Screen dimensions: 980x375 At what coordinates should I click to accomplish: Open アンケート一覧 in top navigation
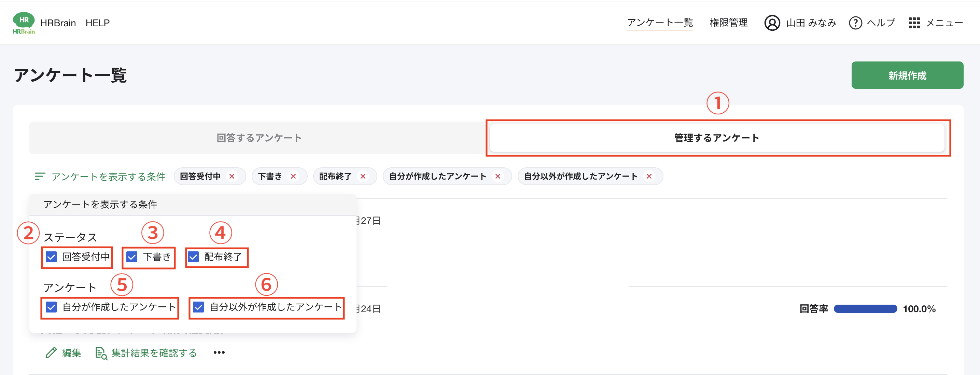[660, 23]
